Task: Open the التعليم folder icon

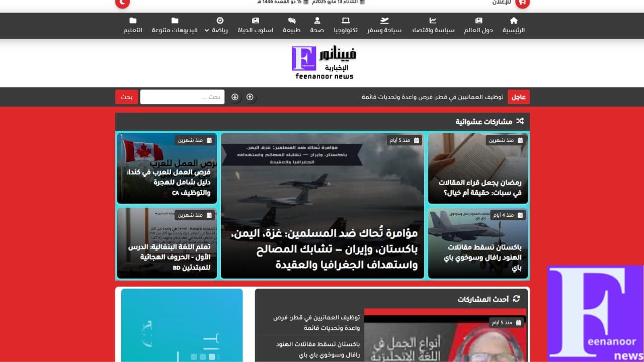Action: (133, 21)
